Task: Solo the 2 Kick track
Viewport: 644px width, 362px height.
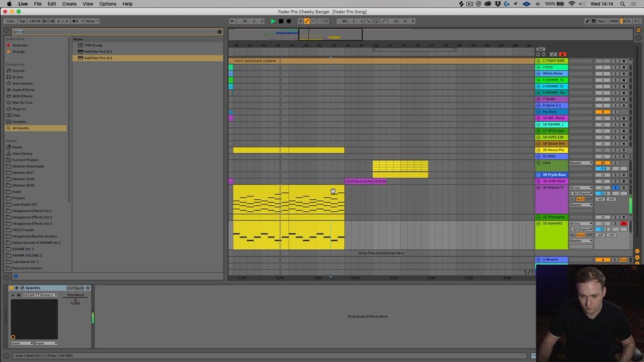Action: [615, 67]
